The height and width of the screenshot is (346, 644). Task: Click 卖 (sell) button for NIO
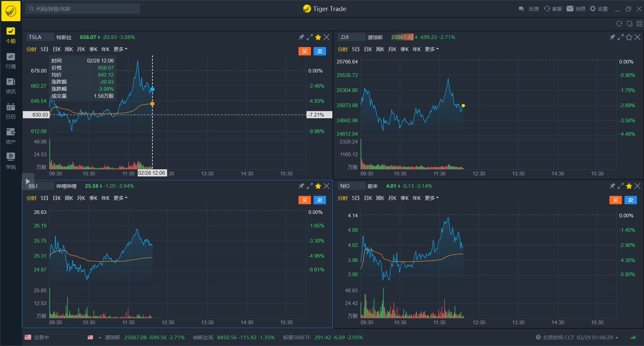click(631, 200)
